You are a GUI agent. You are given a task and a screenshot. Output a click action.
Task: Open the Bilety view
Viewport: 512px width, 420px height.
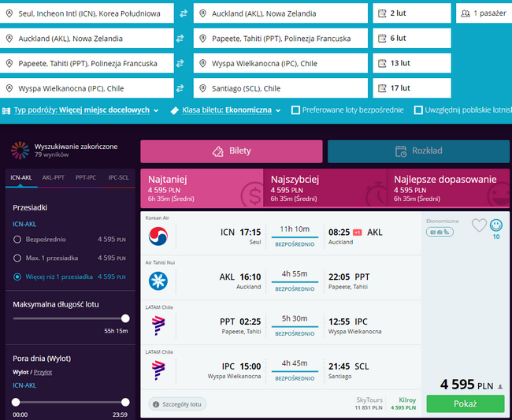pos(232,151)
